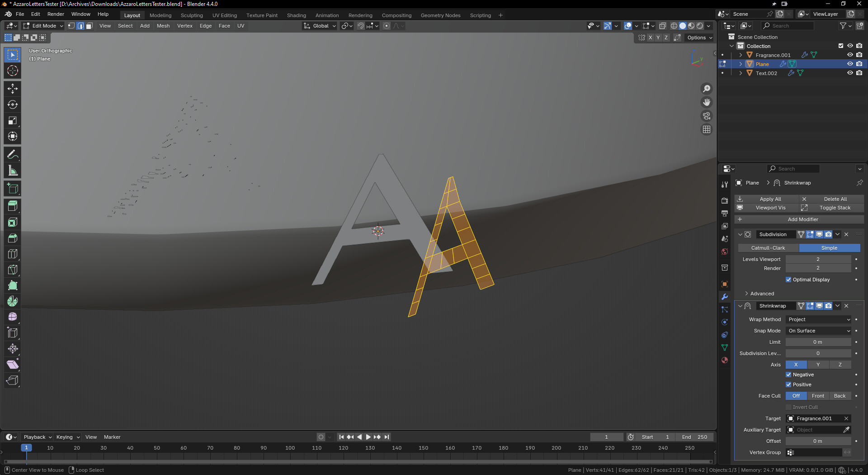Select the Loop Cut tool
This screenshot has height=475, width=868.
(x=13, y=254)
